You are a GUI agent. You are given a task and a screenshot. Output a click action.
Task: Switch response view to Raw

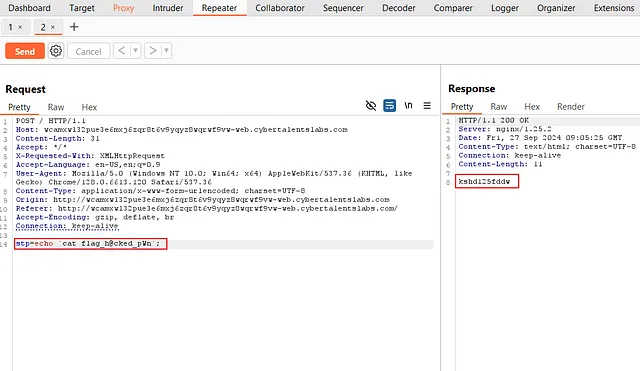coord(499,107)
